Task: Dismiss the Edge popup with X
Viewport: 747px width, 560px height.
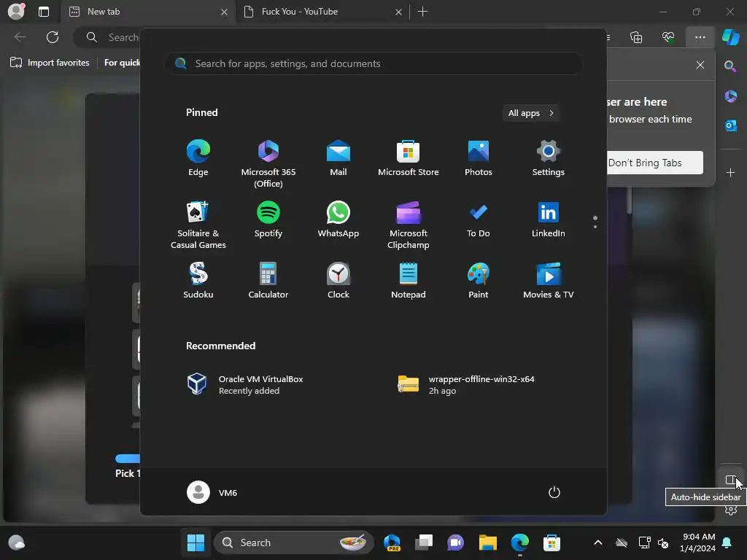Action: (x=700, y=65)
